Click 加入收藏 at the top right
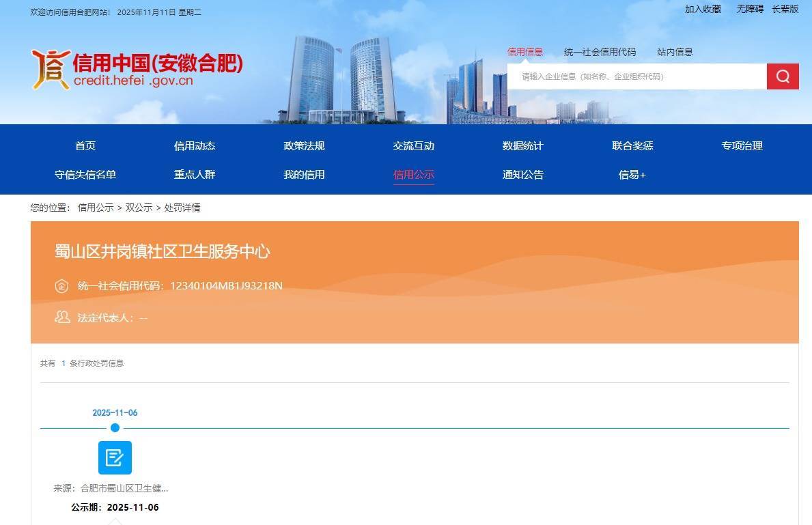812x525 pixels. (702, 9)
